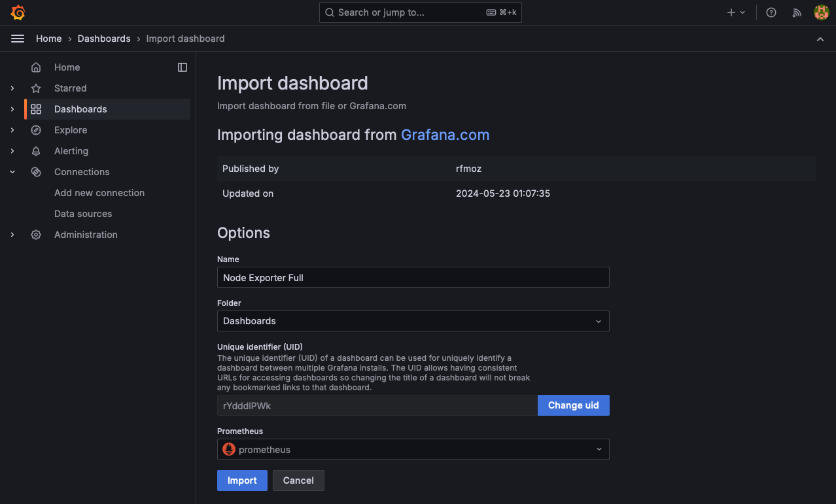
Task: Click the magnifier icon in search bar
Action: coord(330,12)
